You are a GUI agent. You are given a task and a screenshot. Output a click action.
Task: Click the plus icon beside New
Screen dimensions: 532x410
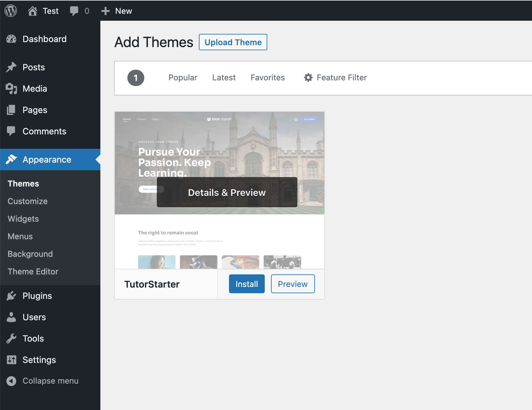pos(105,11)
